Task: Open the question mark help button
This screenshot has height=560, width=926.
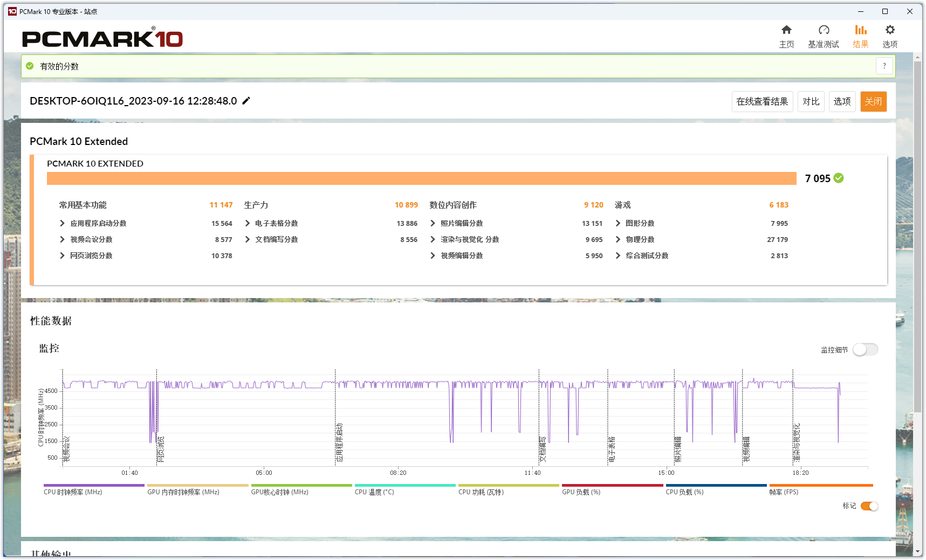Action: pyautogui.click(x=884, y=66)
